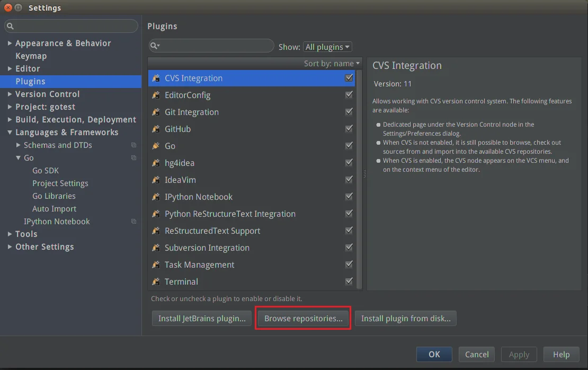Open the Sort by name dropdown
The height and width of the screenshot is (370, 588).
332,64
